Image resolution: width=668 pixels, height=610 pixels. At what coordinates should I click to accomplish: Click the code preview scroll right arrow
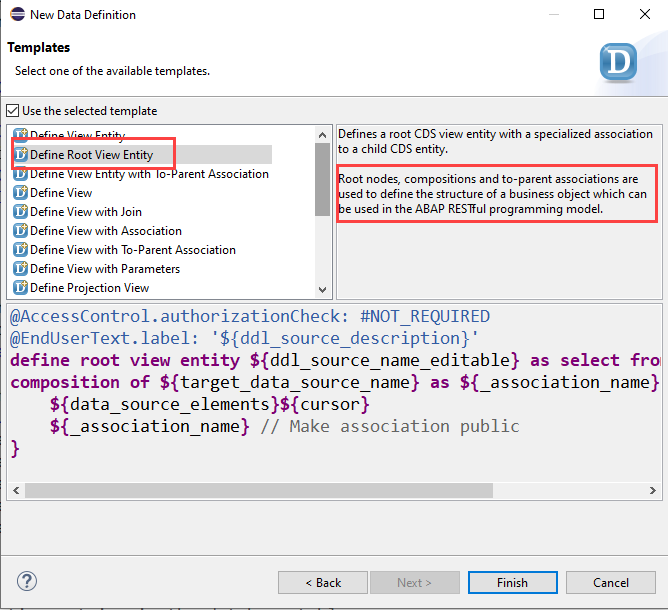[653, 490]
